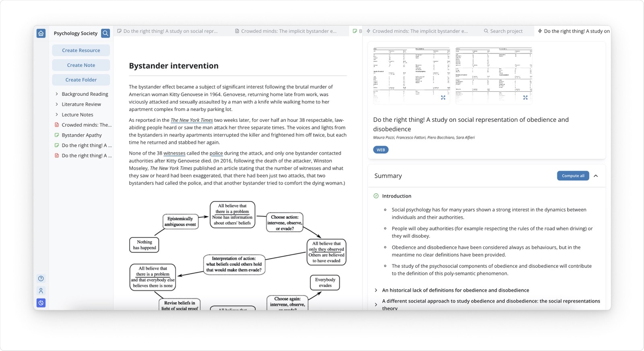Click the 'Interpretation of action' diagram box
This screenshot has width=644, height=351.
[x=234, y=265]
